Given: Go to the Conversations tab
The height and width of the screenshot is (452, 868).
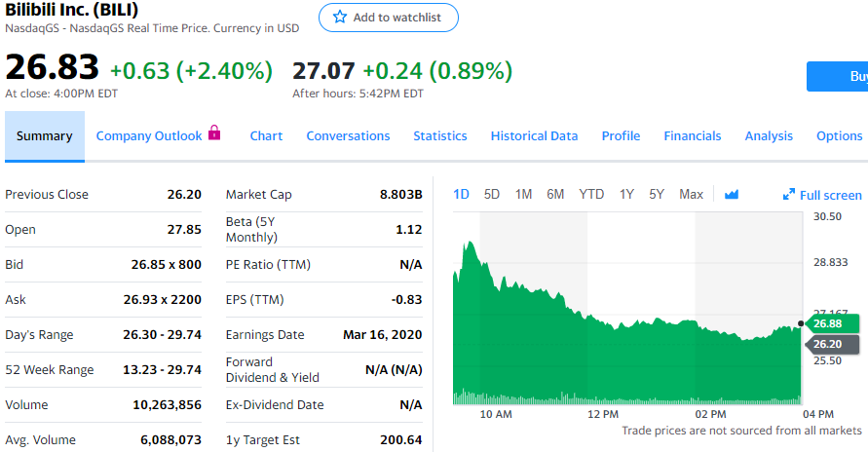Looking at the screenshot, I should coord(348,136).
